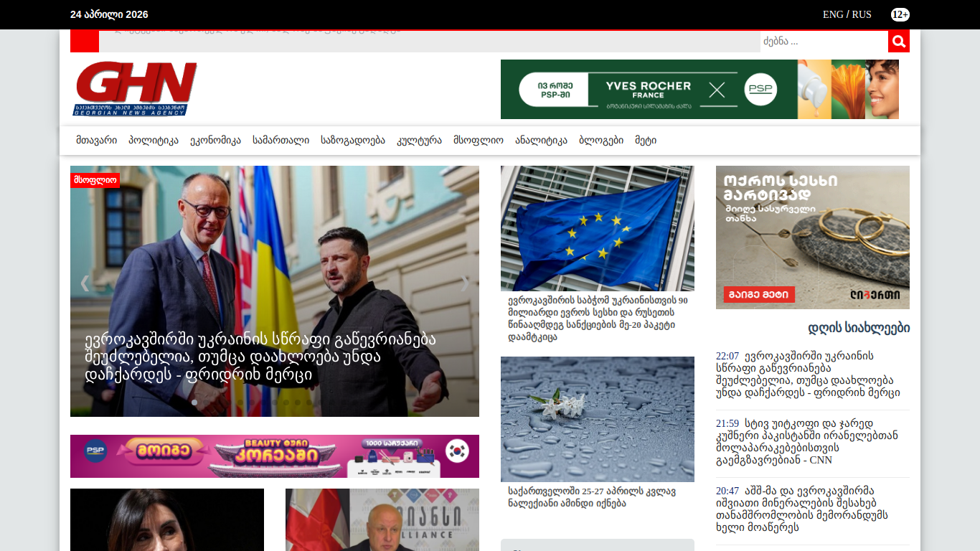Open the pink Beauty Korea PSP banner
The image size is (980, 551).
(x=275, y=456)
